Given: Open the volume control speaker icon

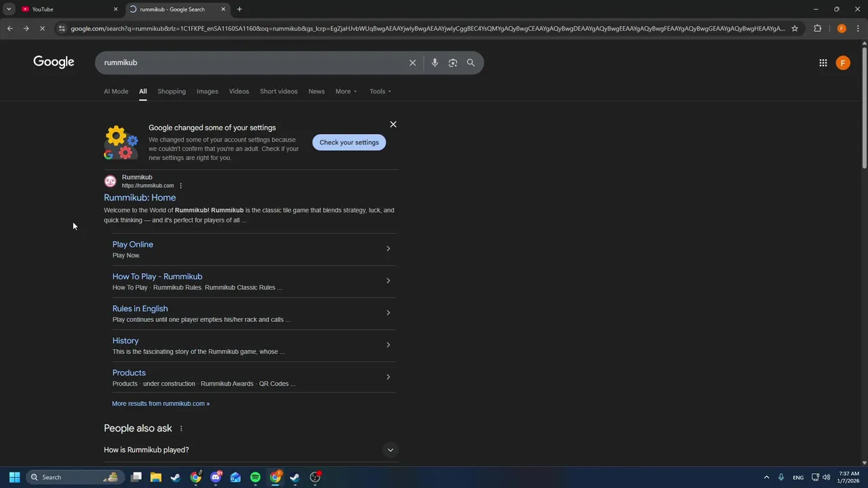Looking at the screenshot, I should 826,477.
